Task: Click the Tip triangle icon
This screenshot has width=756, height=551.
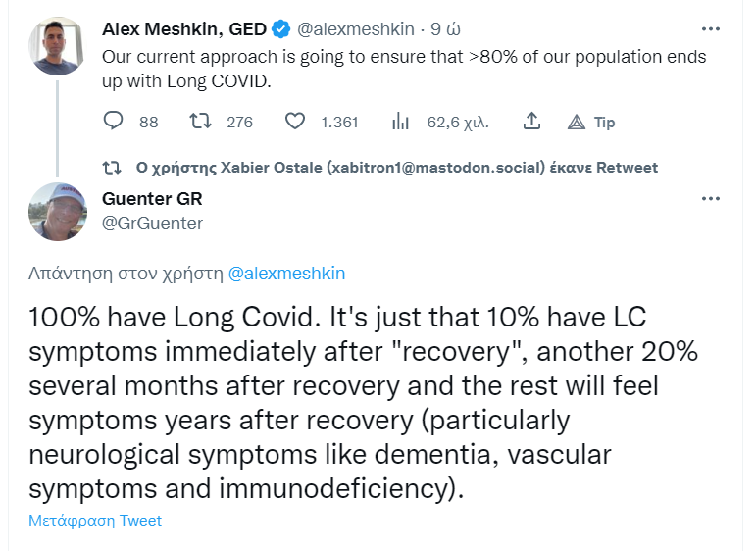Action: point(578,122)
